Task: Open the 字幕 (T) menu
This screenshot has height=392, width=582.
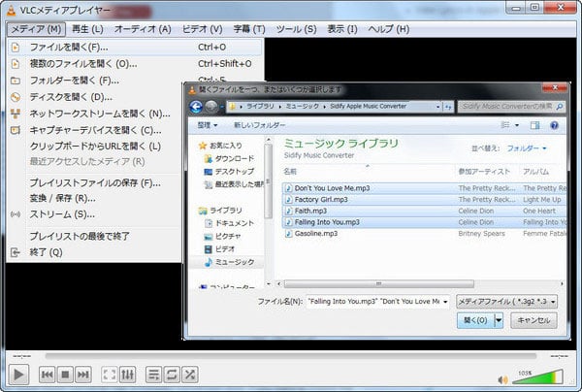Action: tap(249, 29)
